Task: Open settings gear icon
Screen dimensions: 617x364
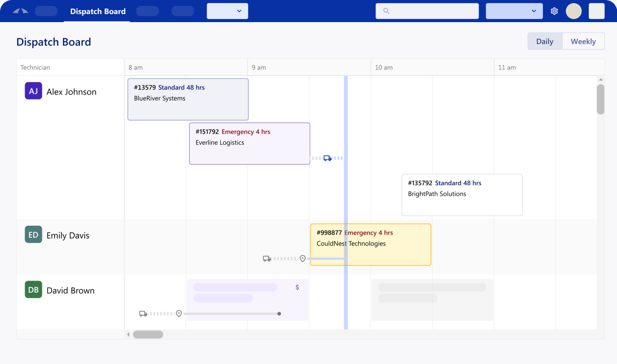Action: [554, 11]
